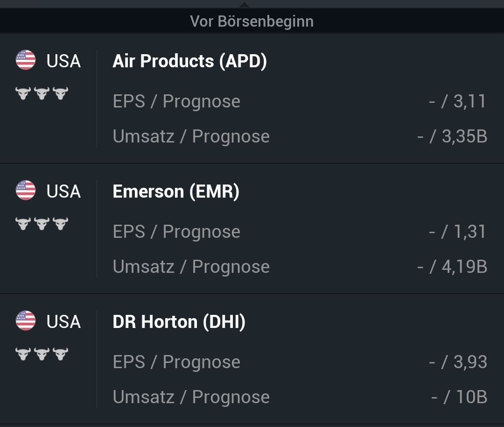
Task: Click the USA flag icon beside Emerson
Action: point(26,191)
